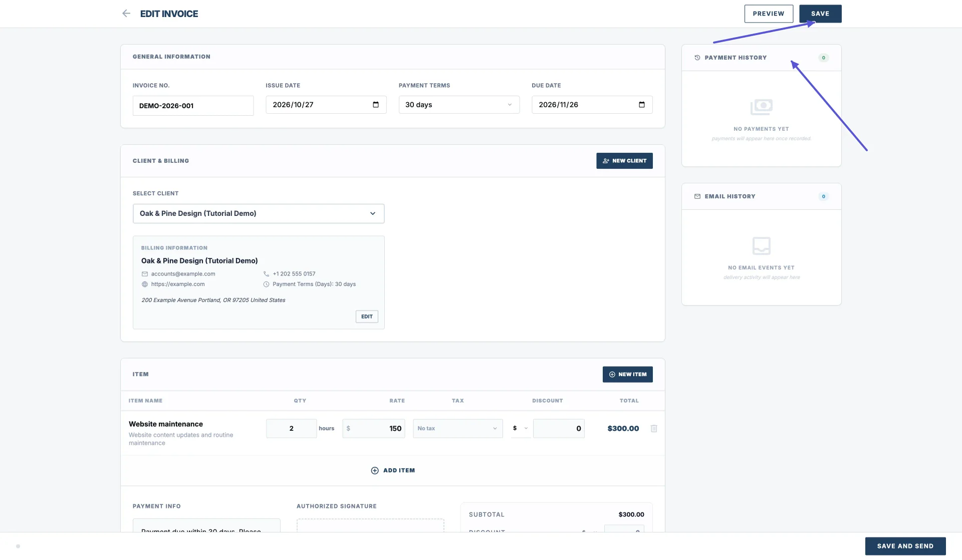The width and height of the screenshot is (962, 560).
Task: Click Edit in Billing Information card
Action: (x=367, y=317)
